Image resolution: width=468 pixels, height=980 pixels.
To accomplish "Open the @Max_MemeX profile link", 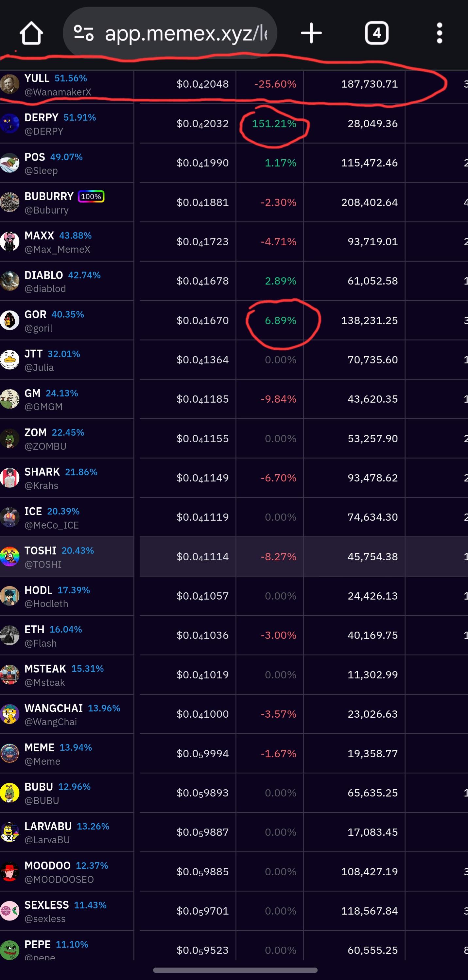I will (57, 250).
